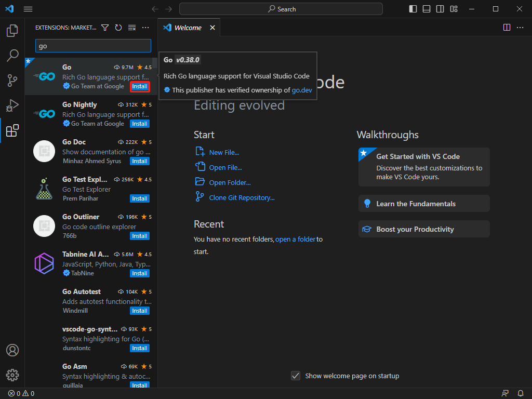Screen dimensions: 532x399
Task: Open Run and Debug view
Action: pos(12,105)
